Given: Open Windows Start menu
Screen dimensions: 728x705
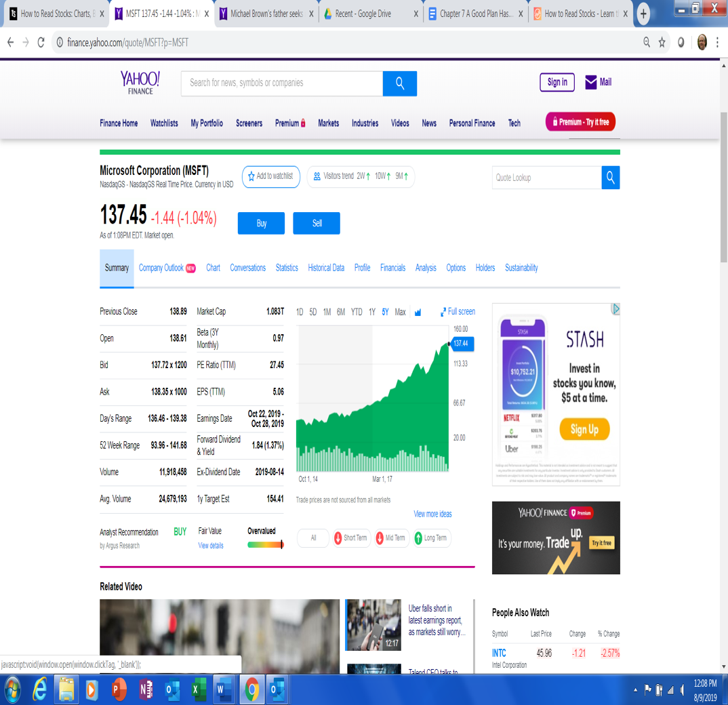Looking at the screenshot, I should click(12, 689).
